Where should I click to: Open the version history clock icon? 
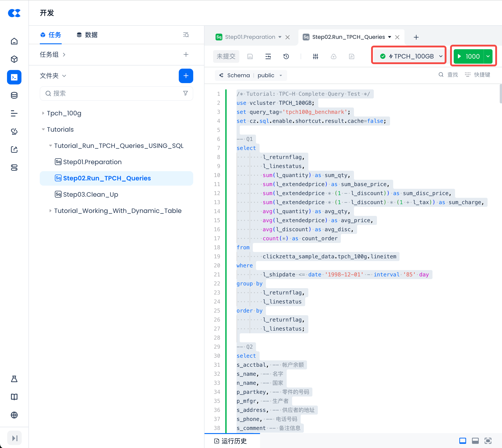point(286,57)
